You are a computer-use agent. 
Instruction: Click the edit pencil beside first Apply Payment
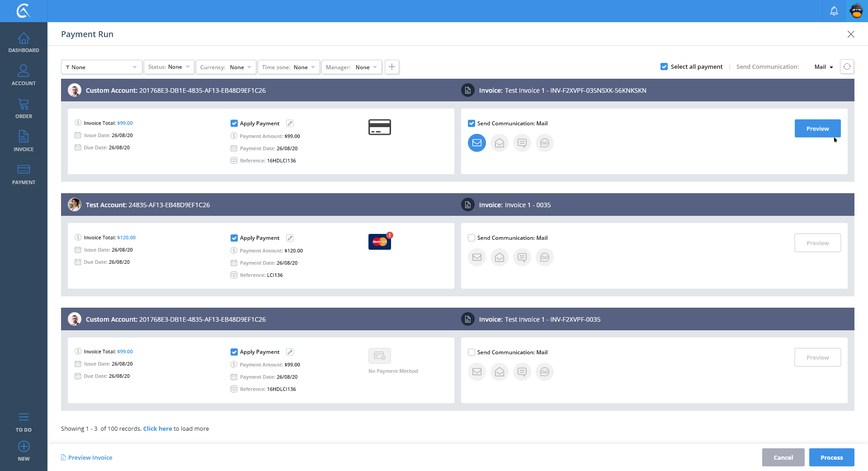290,124
